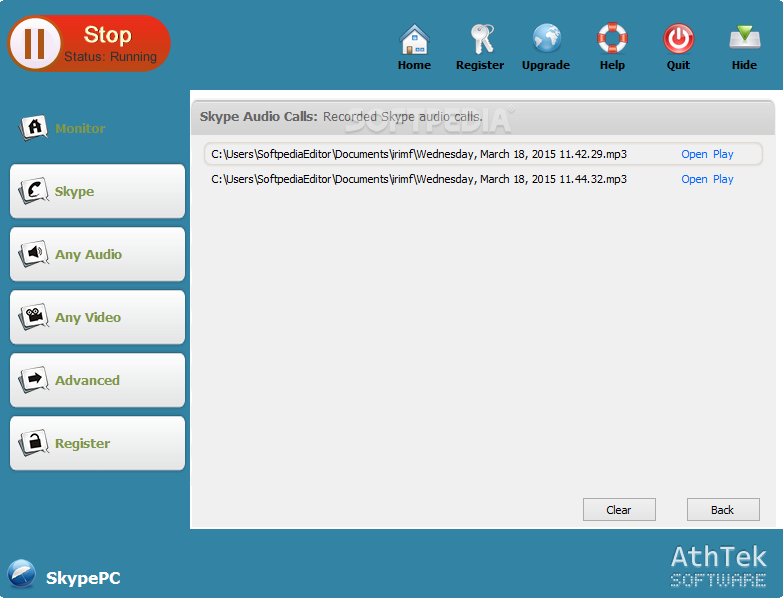Image resolution: width=783 pixels, height=598 pixels.
Task: Play the 11.42.29.mp3 recording
Action: (x=723, y=154)
